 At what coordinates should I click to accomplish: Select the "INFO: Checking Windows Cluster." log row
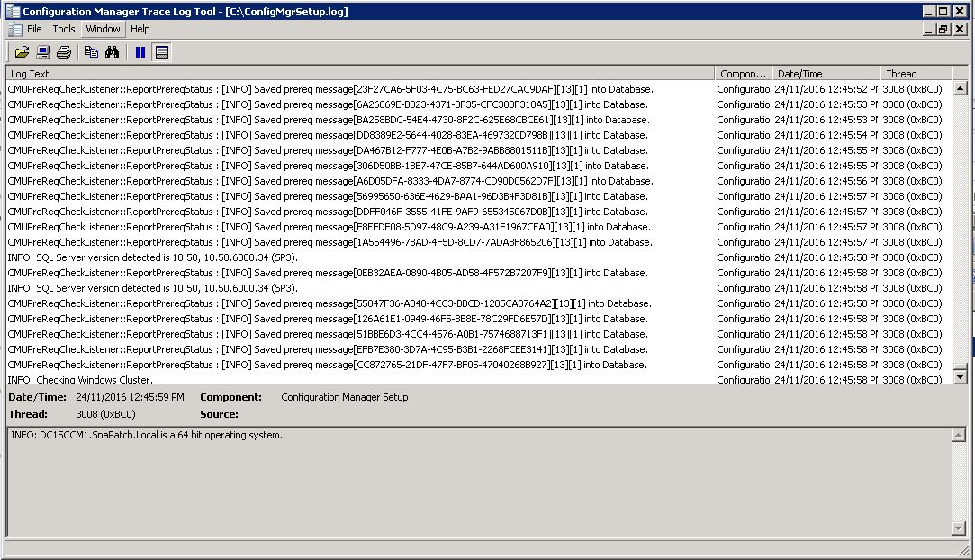480,379
